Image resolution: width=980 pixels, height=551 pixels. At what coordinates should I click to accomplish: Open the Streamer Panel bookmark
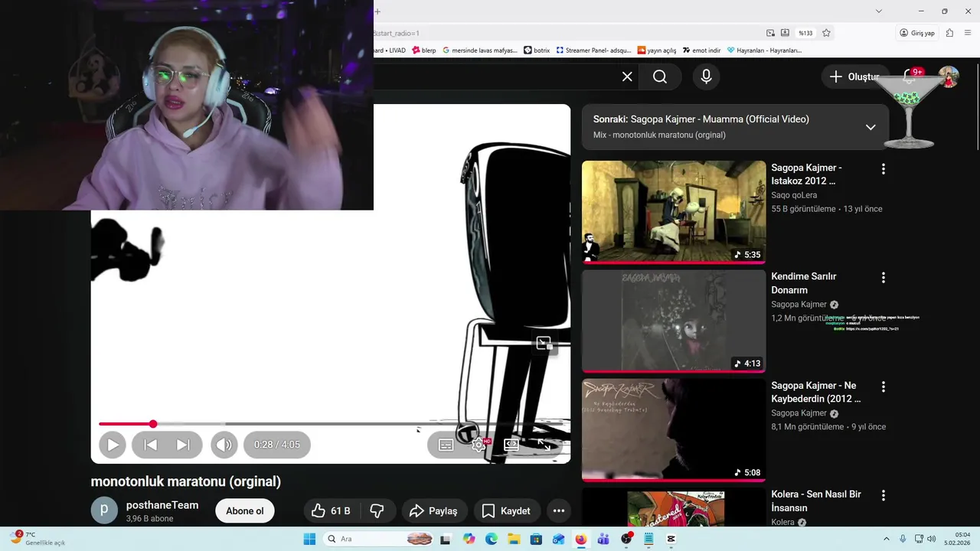tap(593, 51)
